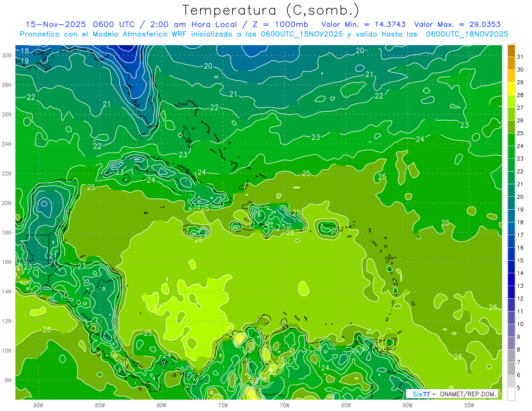Click the 8N latitude axis label
532x411 pixels.
pyautogui.click(x=8, y=380)
